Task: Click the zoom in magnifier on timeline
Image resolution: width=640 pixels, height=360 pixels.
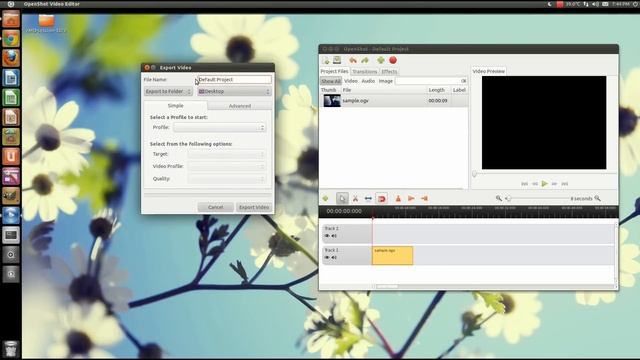Action: (x=598, y=198)
